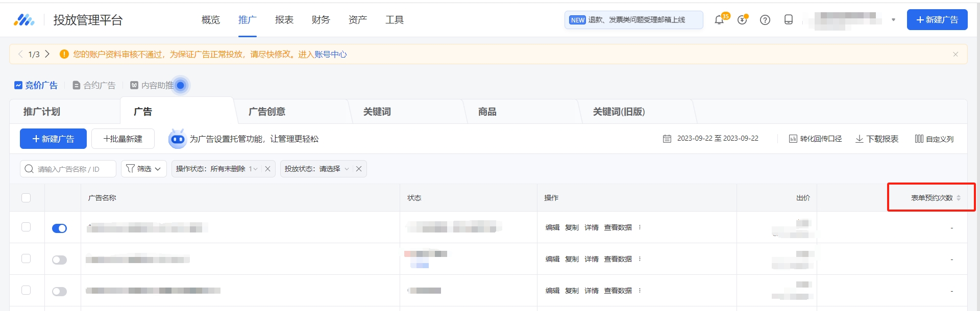The height and width of the screenshot is (311, 980).
Task: Open the 概览 menu
Action: (x=211, y=20)
